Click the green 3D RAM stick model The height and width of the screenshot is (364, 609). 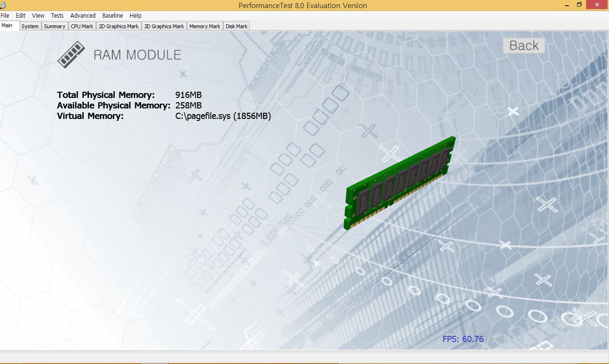pyautogui.click(x=400, y=182)
